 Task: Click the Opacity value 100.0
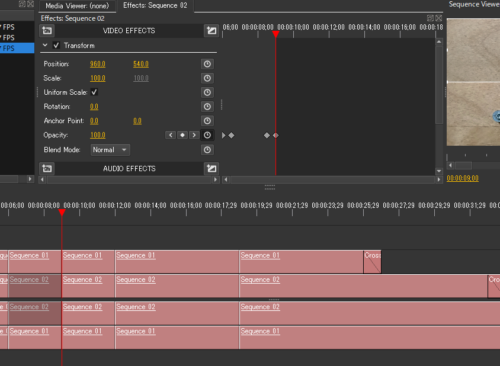(98, 135)
